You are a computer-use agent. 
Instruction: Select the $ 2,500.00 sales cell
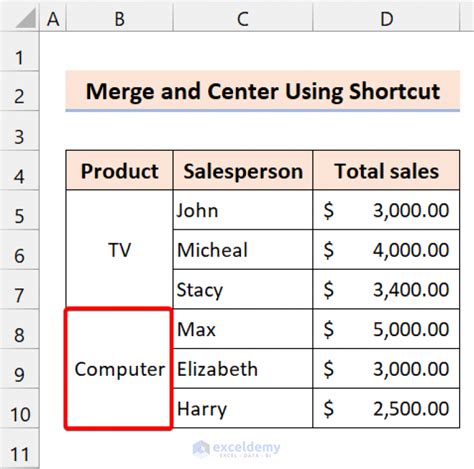click(386, 409)
